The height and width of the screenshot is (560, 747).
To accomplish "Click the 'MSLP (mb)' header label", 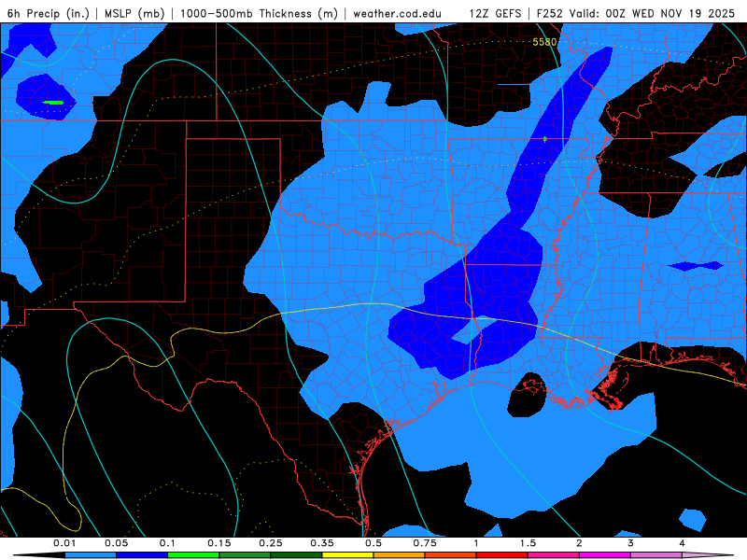I will (134, 13).
